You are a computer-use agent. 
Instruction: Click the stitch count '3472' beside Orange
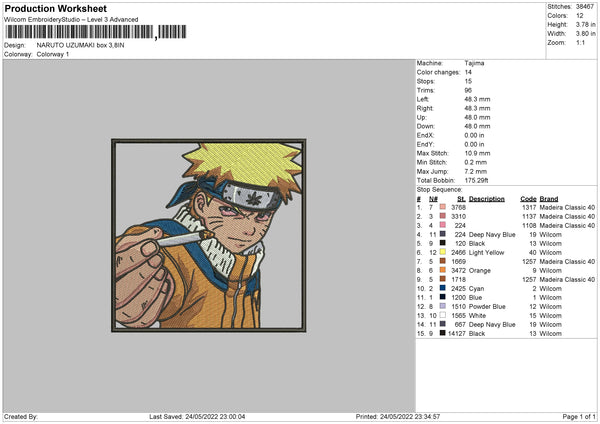[x=458, y=270]
